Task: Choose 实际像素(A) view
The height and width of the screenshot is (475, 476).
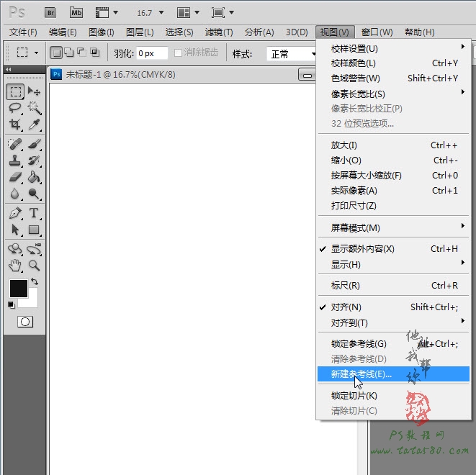Action: 393,191
